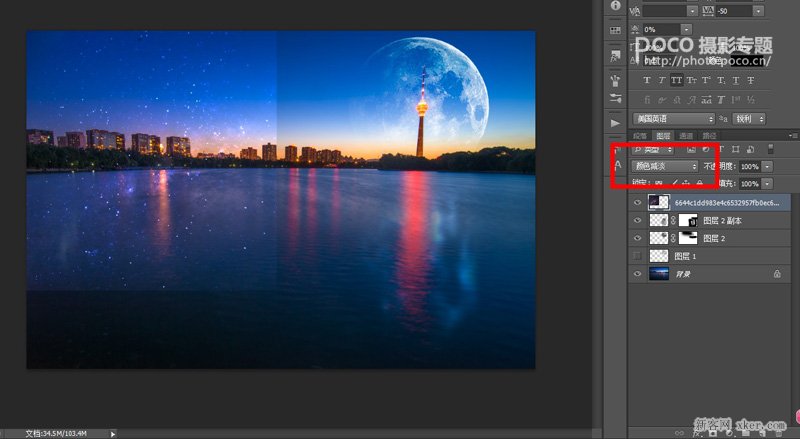Lock image pixels brush icon

[x=674, y=183]
